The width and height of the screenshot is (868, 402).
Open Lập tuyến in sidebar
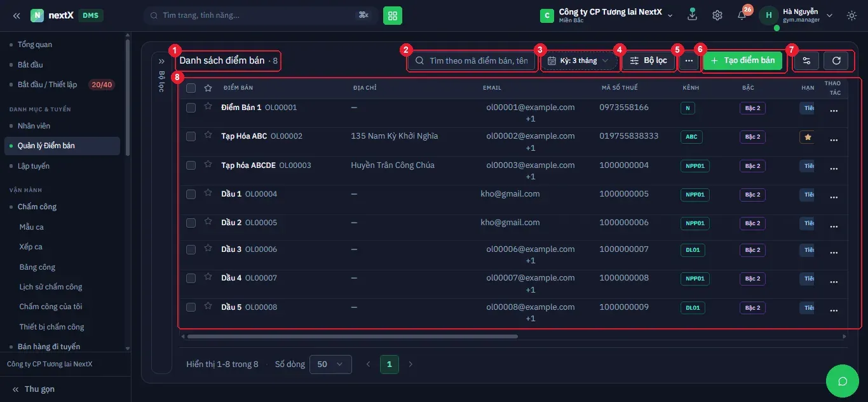tap(34, 166)
